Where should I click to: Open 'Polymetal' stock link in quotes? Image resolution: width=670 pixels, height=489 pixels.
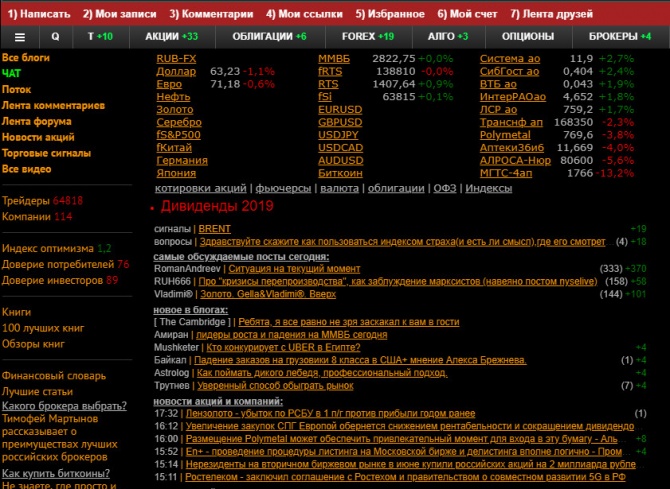coord(505,135)
